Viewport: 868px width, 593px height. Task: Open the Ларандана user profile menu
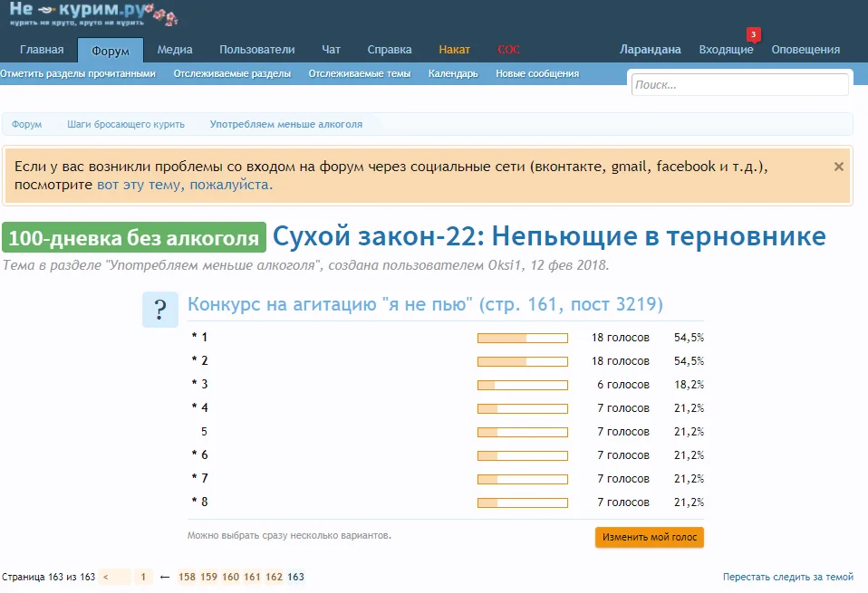pos(650,50)
